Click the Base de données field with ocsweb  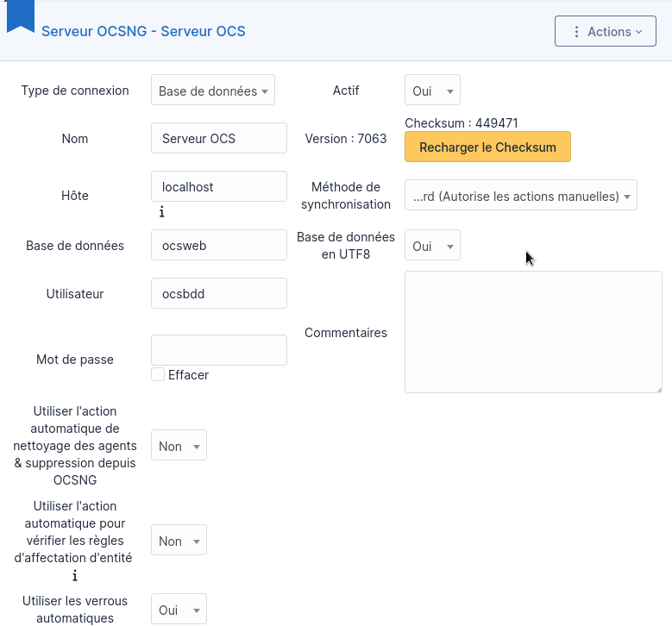pos(219,246)
